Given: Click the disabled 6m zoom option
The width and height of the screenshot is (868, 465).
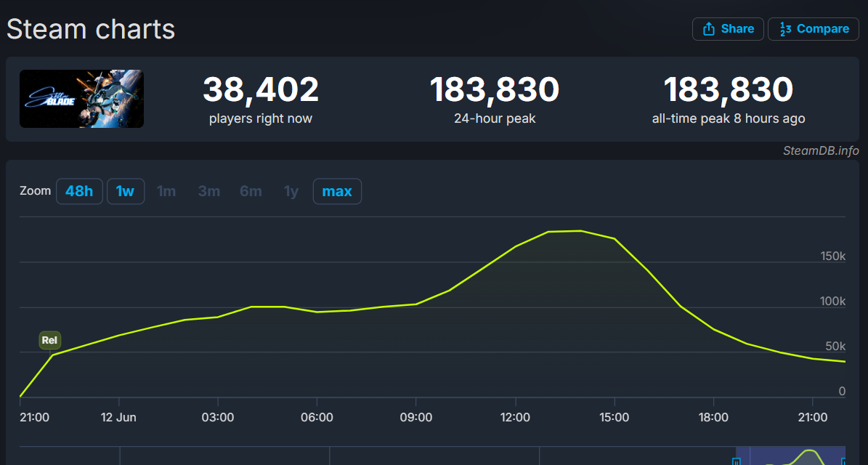Looking at the screenshot, I should [251, 192].
